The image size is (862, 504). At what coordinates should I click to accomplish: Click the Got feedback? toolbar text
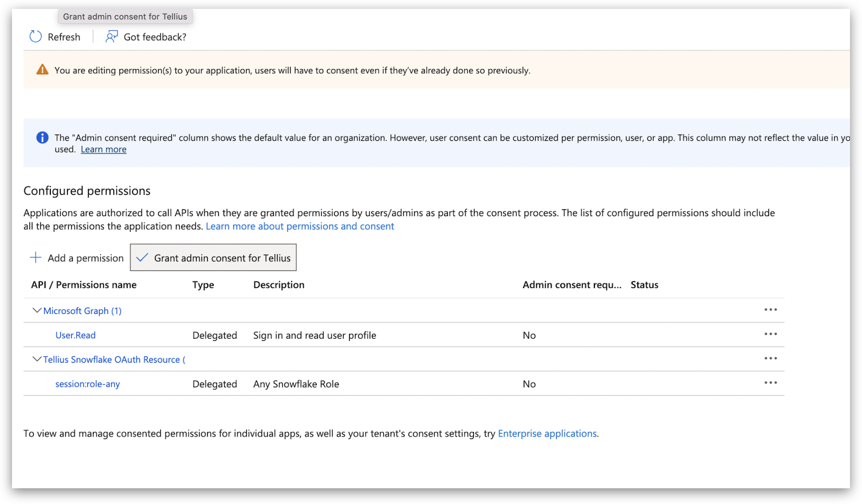(155, 37)
